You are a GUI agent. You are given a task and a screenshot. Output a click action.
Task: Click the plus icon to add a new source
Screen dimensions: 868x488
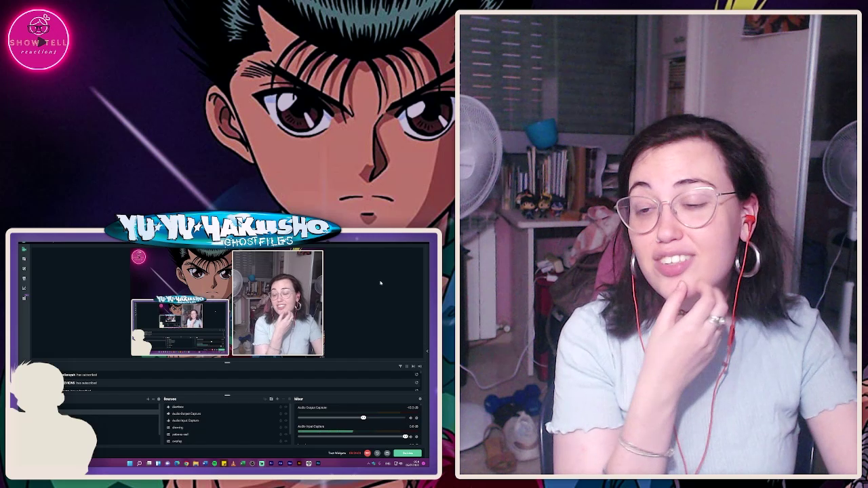pyautogui.click(x=277, y=399)
